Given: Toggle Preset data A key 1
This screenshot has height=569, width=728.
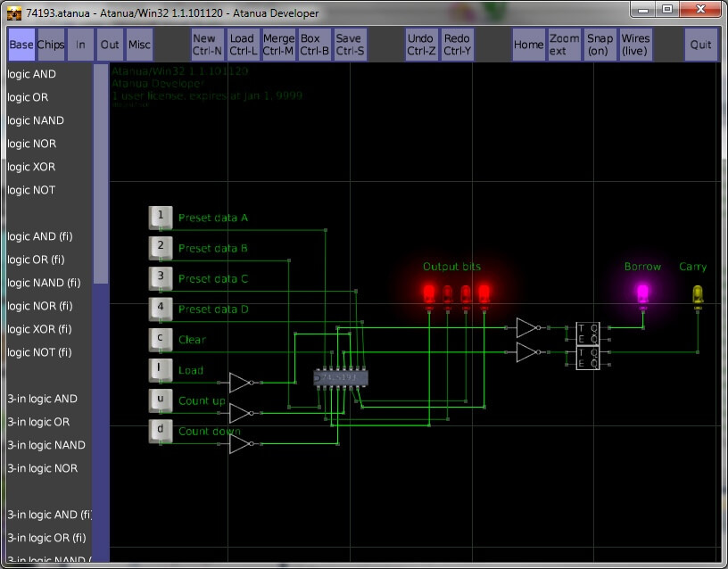Looking at the screenshot, I should tap(161, 217).
